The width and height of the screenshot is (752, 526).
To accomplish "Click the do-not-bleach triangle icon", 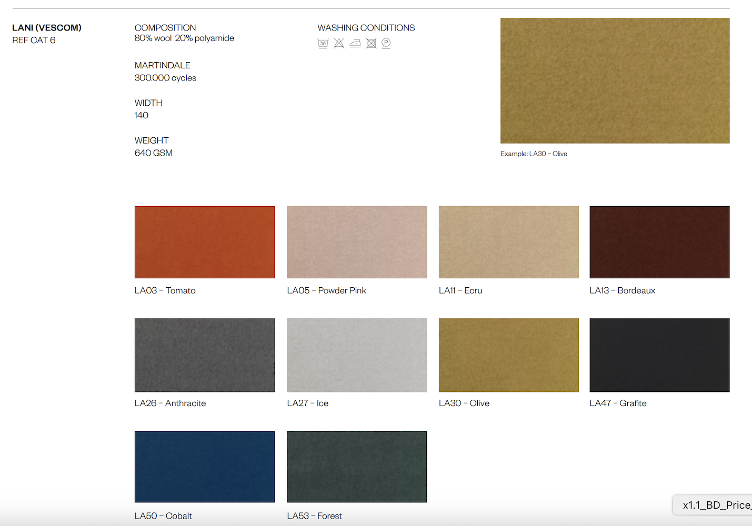I will point(339,44).
